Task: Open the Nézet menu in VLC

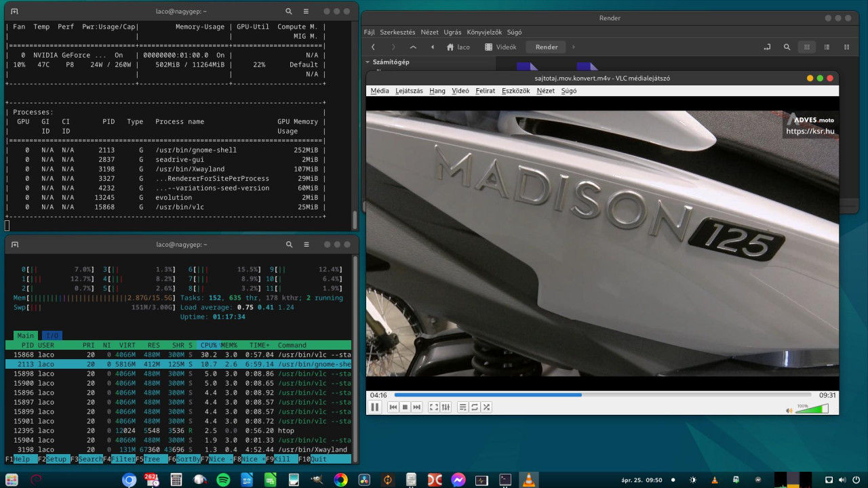Action: click(546, 91)
